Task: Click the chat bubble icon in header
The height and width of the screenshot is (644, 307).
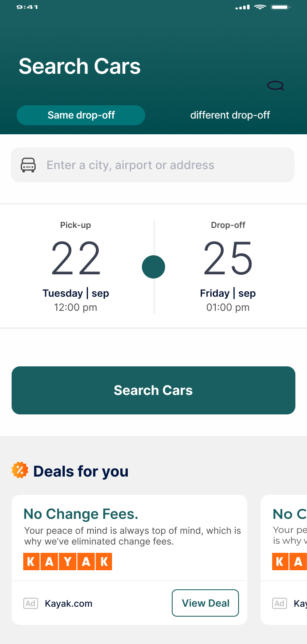Action: tap(275, 86)
